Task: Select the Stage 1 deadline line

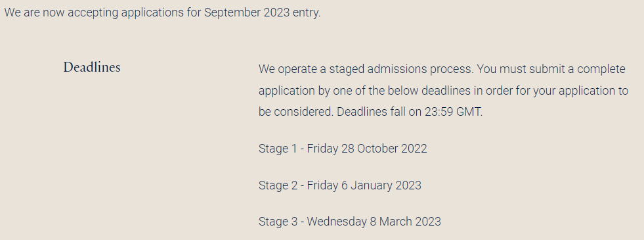Action: coord(343,149)
